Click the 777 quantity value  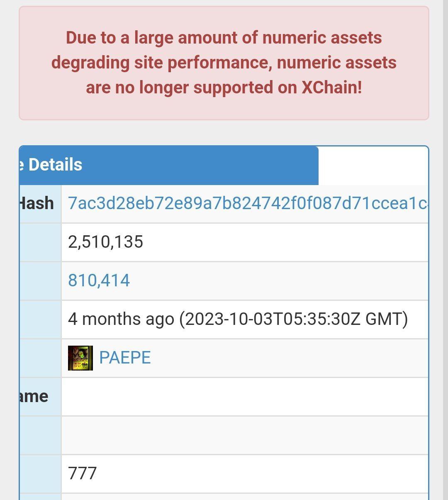[82, 473]
